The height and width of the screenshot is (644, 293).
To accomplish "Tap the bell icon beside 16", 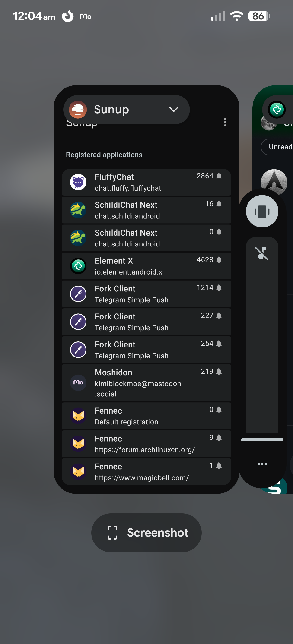I will 219,204.
